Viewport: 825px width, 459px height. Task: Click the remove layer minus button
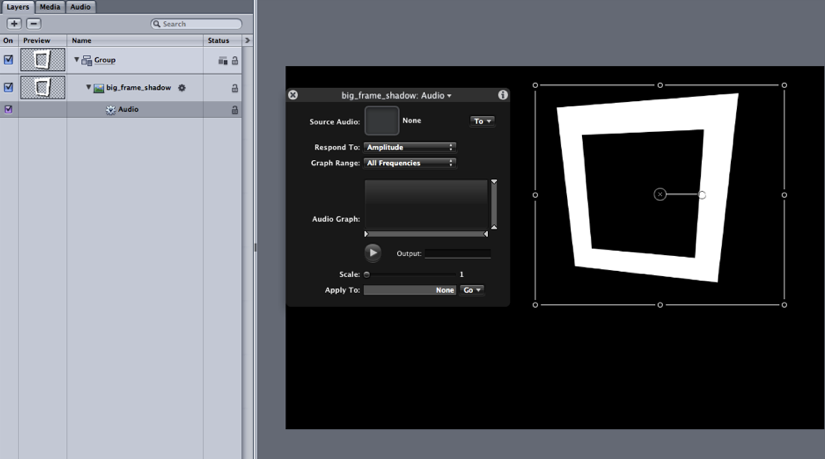[33, 23]
